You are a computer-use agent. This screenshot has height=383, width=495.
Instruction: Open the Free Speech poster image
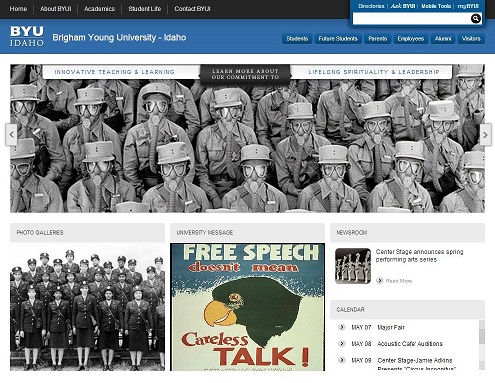pos(247,307)
